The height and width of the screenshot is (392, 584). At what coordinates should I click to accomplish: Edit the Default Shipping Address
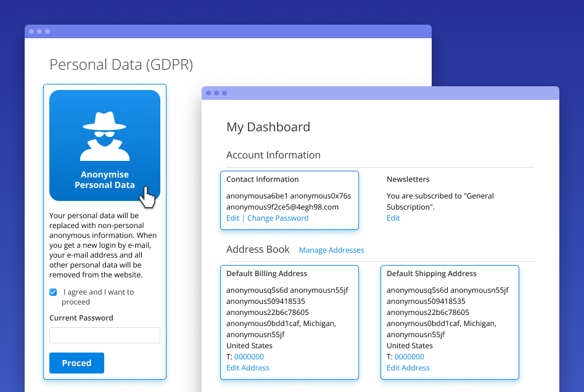tap(408, 367)
